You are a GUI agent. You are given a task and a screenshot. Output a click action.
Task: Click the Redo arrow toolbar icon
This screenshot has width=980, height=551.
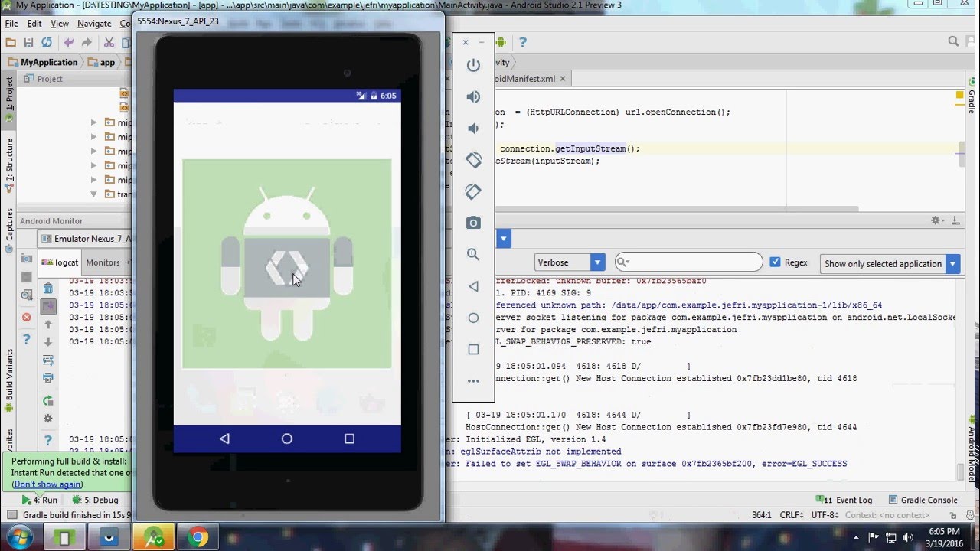87,43
